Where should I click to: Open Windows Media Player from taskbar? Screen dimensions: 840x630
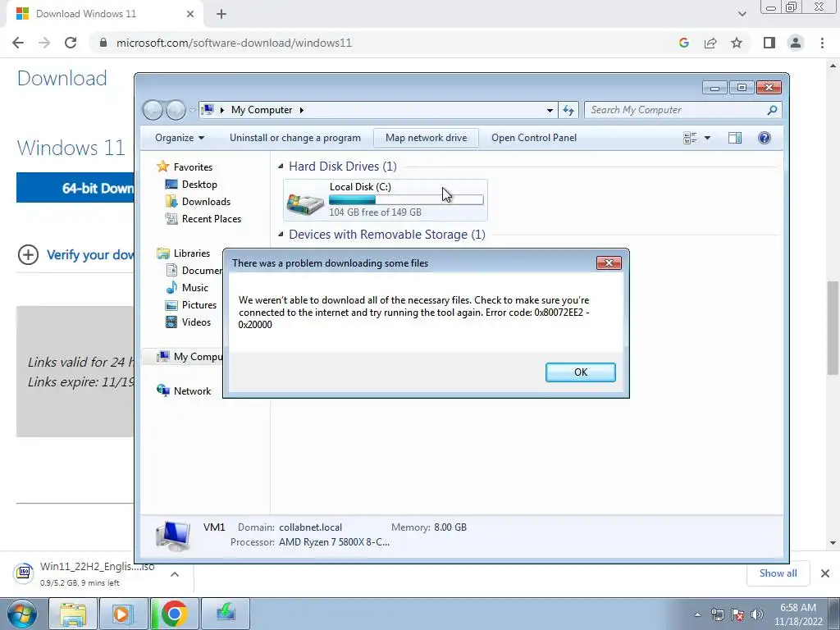pos(123,614)
